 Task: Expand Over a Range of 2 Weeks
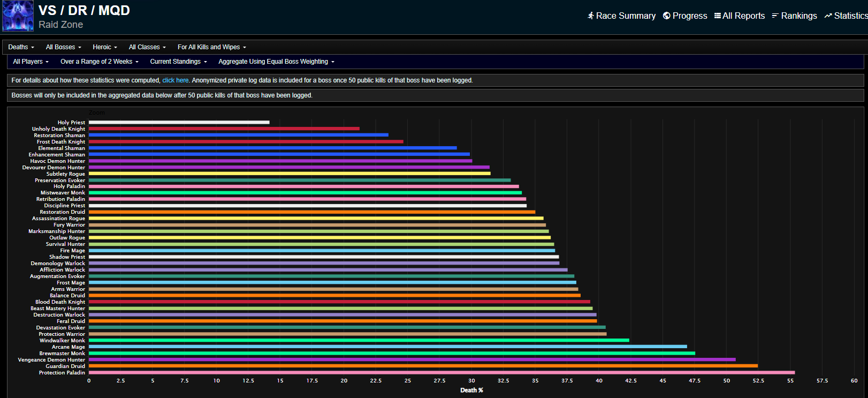click(x=99, y=62)
